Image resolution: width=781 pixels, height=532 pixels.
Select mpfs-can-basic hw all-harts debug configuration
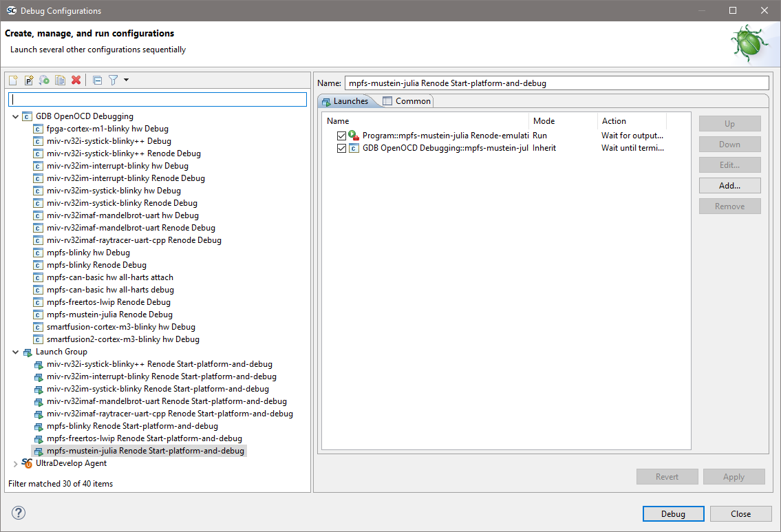[111, 290]
